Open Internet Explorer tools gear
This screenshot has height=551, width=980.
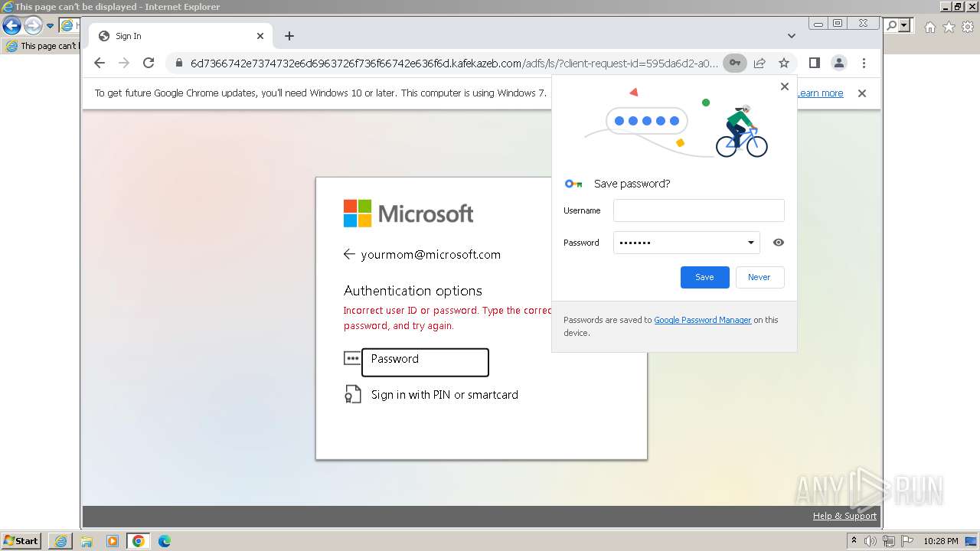click(968, 27)
